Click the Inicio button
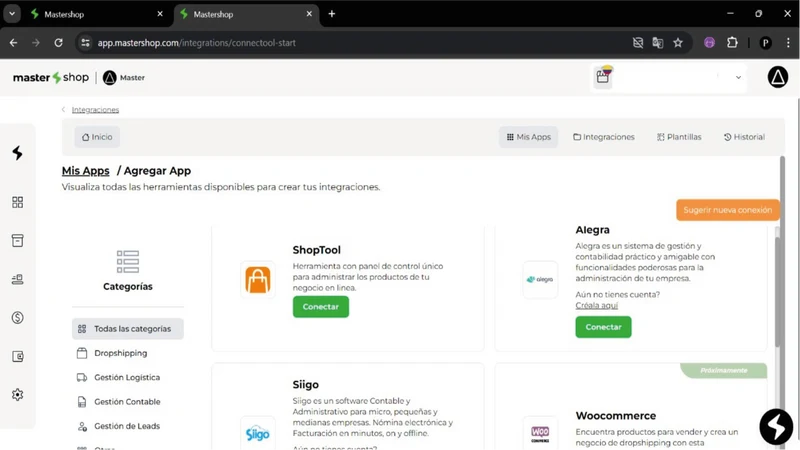 pyautogui.click(x=97, y=137)
